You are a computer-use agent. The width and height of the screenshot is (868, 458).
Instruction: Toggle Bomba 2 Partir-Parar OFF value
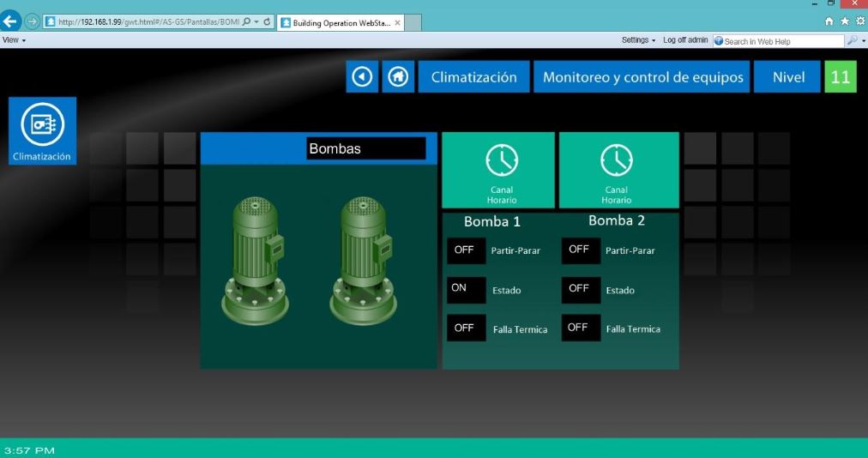click(x=581, y=250)
